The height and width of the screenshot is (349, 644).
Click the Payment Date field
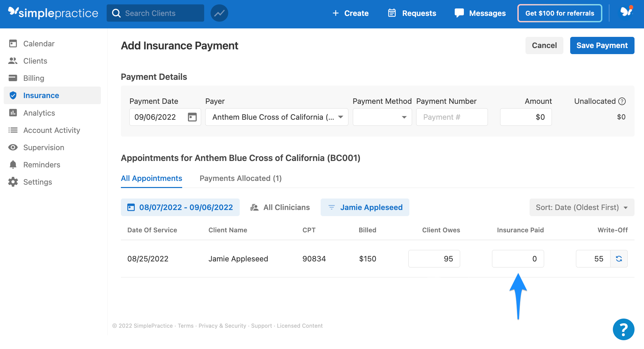(x=165, y=117)
